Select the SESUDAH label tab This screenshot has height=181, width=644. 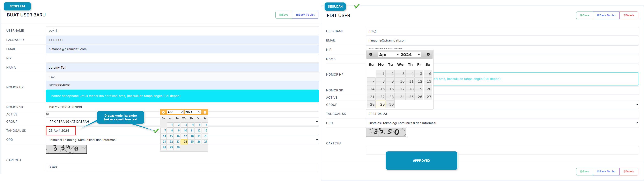(335, 7)
